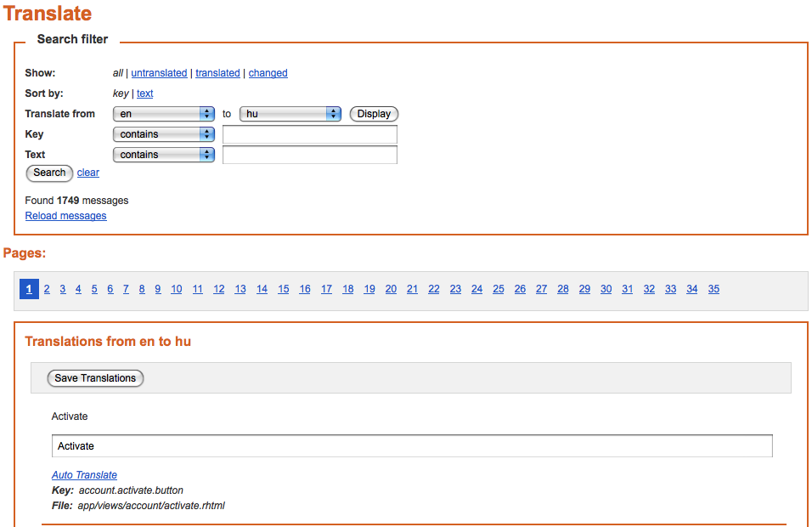Screen dimensions: 812x527
Task: Clear the search filter
Action: pyautogui.click(x=88, y=173)
